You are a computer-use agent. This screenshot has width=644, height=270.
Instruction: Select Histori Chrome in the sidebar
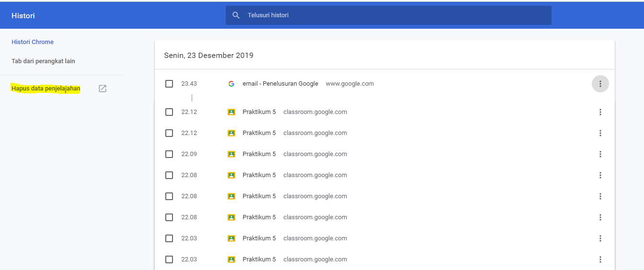pos(33,42)
